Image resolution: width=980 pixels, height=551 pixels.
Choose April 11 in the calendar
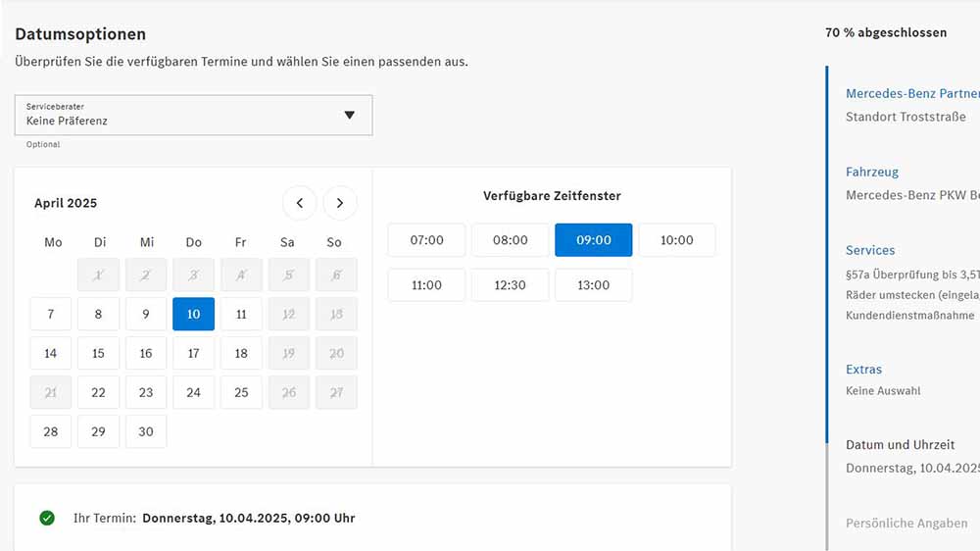241,314
